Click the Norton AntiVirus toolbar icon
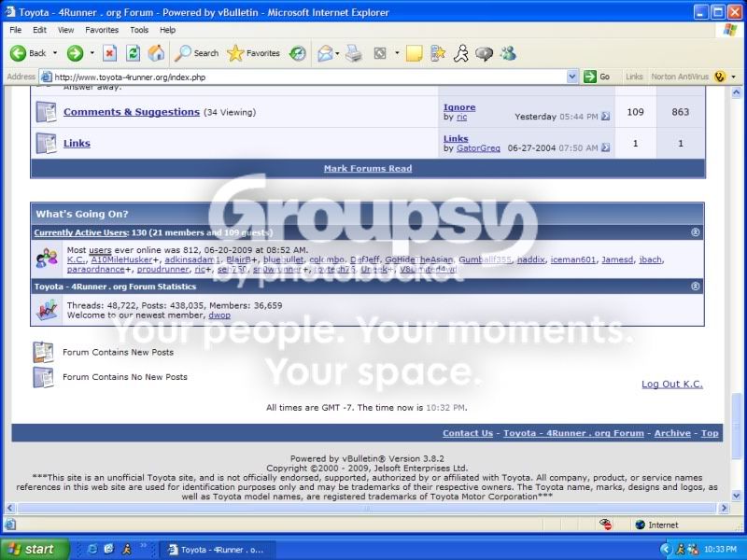Viewport: 747px width, 560px height. click(720, 77)
